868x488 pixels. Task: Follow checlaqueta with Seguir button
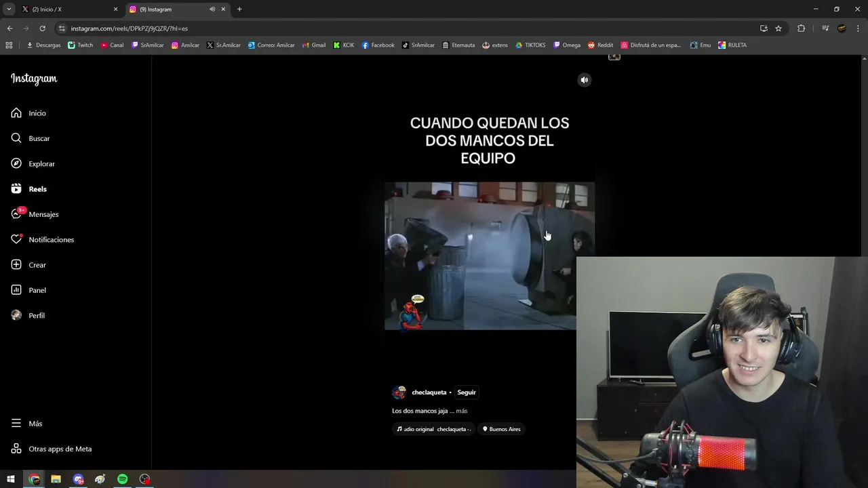pyautogui.click(x=467, y=392)
